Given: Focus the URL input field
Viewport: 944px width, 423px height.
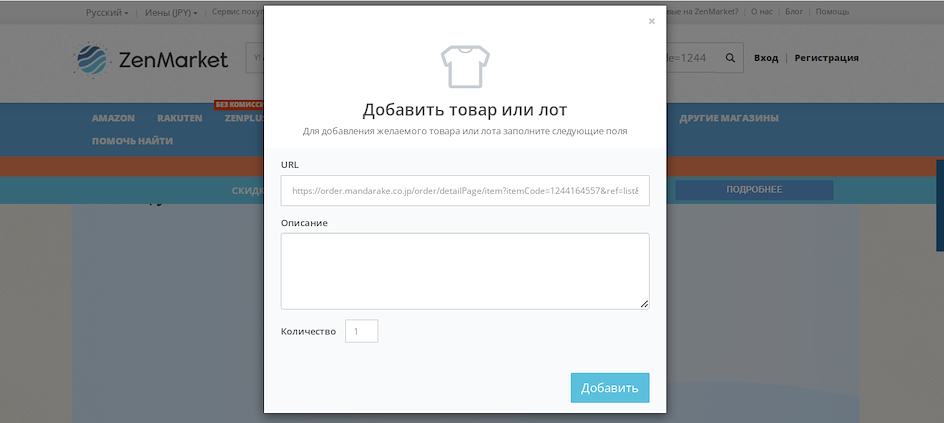Looking at the screenshot, I should click(465, 190).
